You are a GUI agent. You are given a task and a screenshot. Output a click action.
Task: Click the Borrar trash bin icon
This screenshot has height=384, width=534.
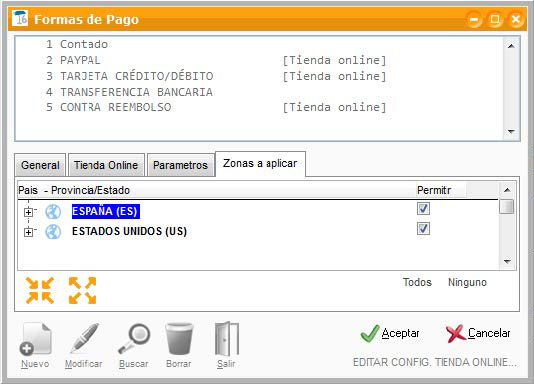tap(179, 339)
